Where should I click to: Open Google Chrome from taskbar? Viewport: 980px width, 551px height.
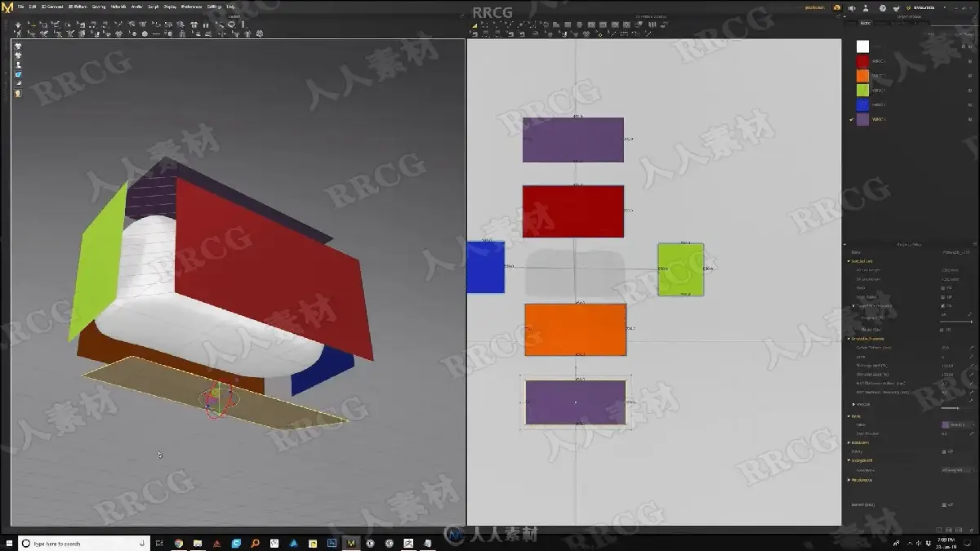point(178,543)
